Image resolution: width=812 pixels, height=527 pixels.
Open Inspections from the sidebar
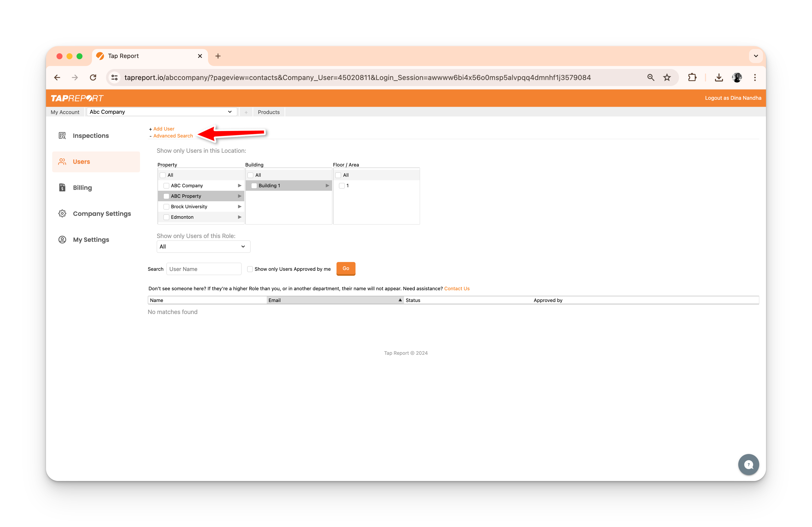pyautogui.click(x=90, y=136)
